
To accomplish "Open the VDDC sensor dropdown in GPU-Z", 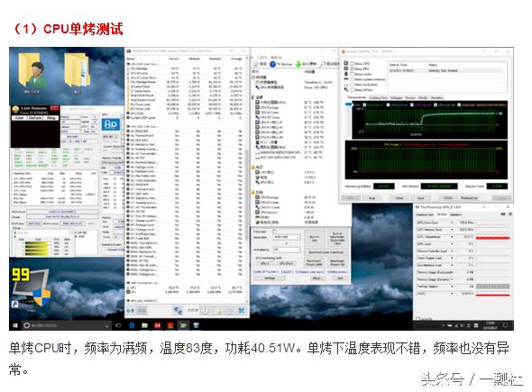I will point(452,294).
